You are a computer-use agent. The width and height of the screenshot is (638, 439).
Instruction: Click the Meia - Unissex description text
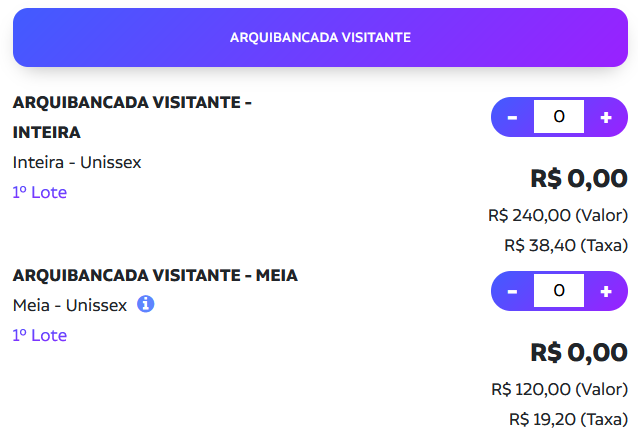click(70, 305)
